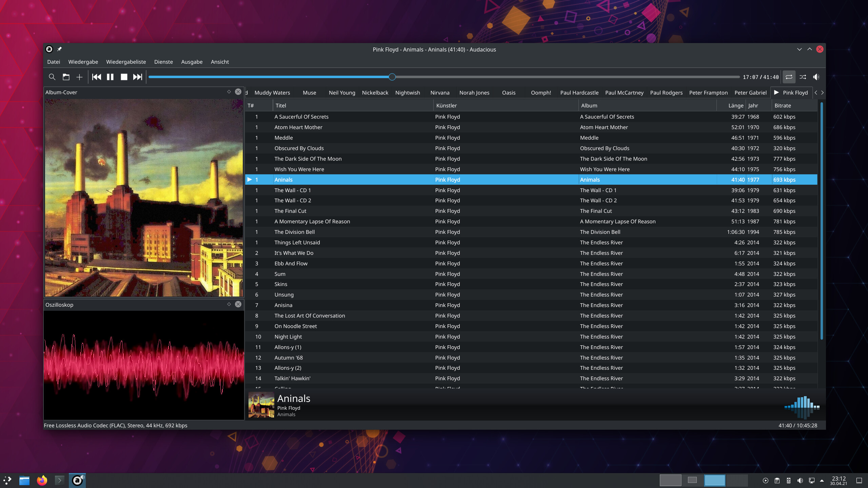Open the Audacious window menu icon
868x488 pixels.
[x=49, y=49]
